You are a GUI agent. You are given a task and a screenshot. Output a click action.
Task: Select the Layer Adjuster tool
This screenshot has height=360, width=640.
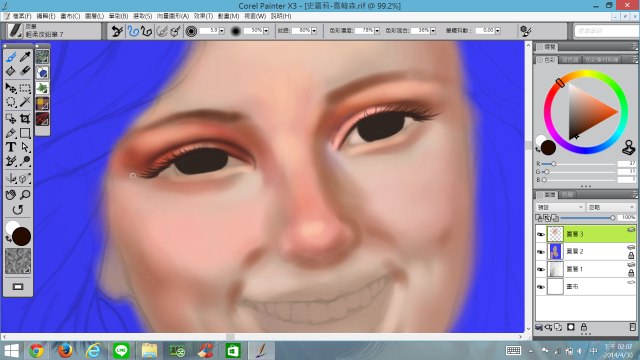click(11, 87)
